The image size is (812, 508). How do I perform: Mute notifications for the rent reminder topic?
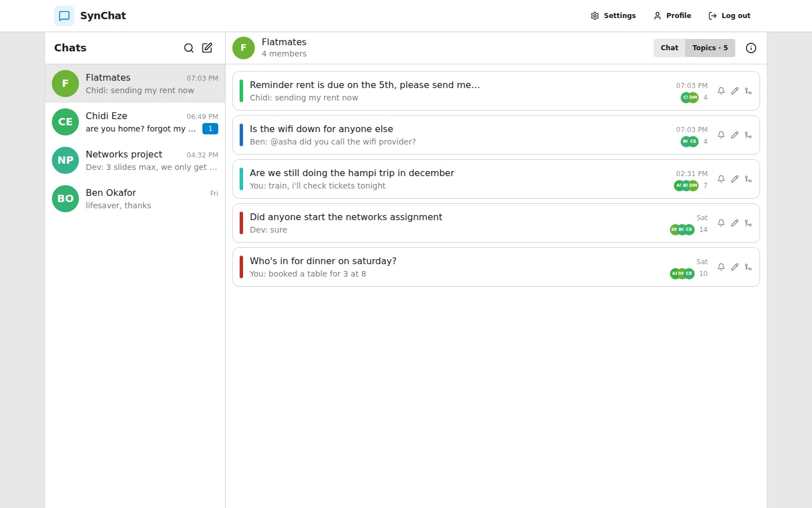pyautogui.click(x=721, y=91)
